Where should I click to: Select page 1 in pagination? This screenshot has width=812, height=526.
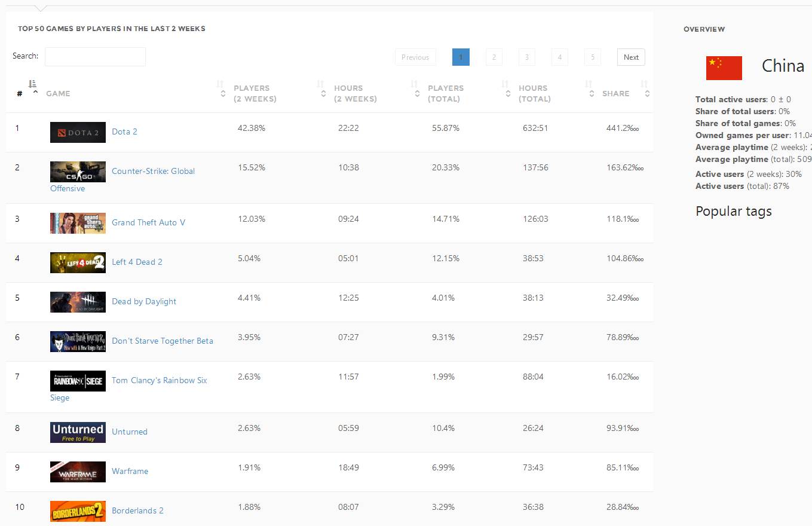461,57
